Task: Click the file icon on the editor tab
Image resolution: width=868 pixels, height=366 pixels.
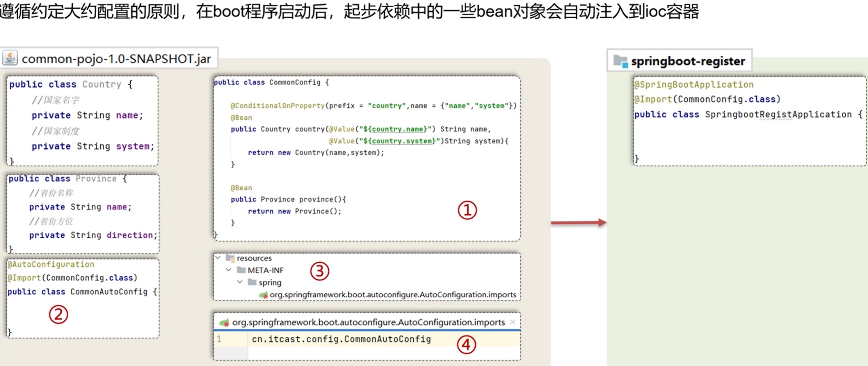Action: point(224,322)
